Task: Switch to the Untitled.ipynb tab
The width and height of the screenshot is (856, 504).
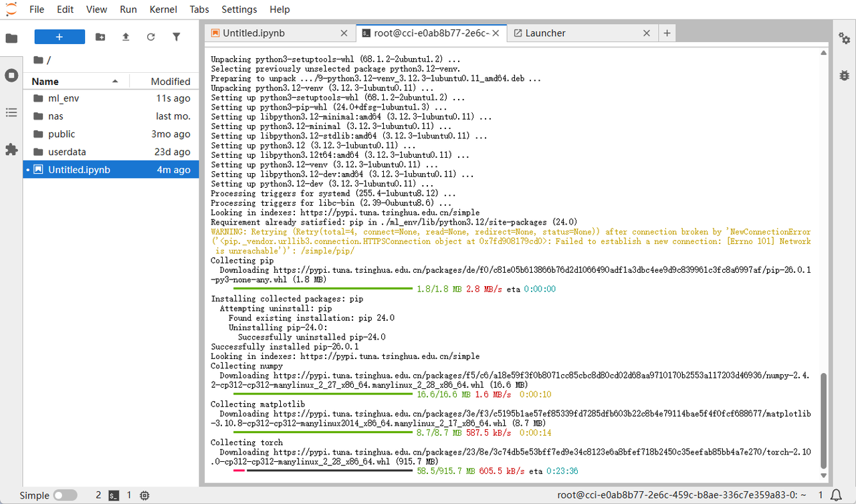Action: point(280,33)
